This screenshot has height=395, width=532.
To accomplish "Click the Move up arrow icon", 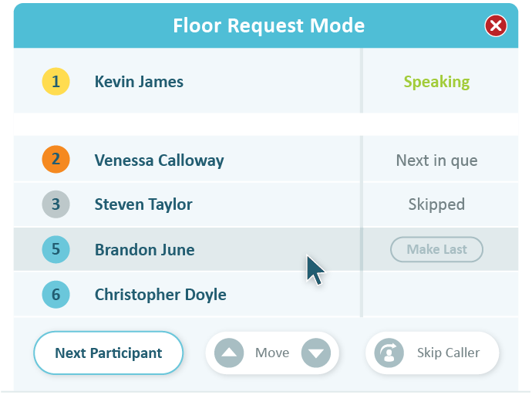I will point(229,353).
